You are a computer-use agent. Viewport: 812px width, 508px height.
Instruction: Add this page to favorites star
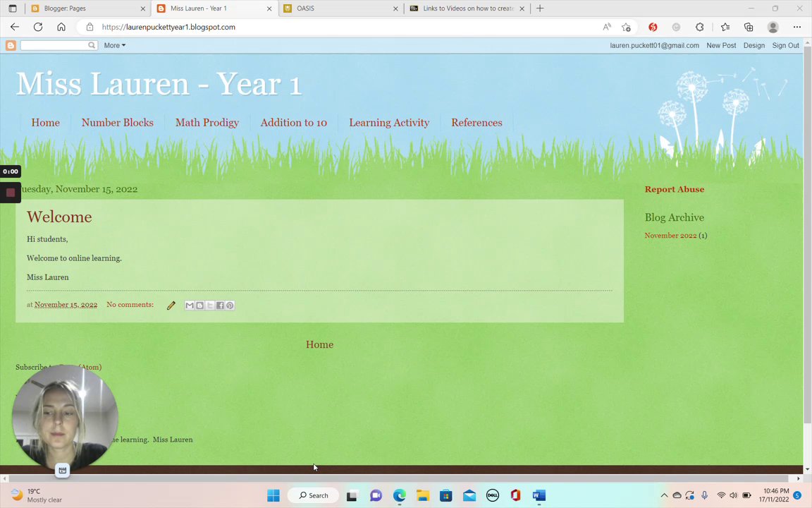(x=626, y=27)
